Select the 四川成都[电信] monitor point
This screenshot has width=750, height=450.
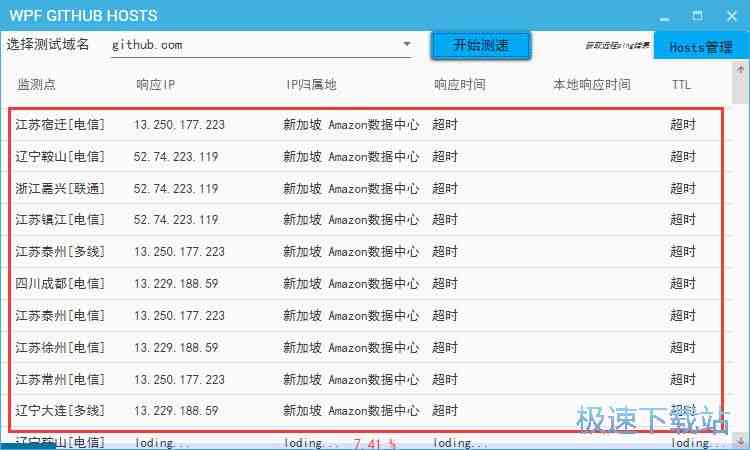pyautogui.click(x=60, y=284)
